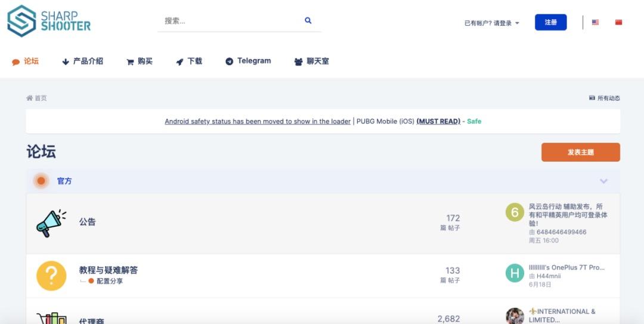Switch language with the US flag icon

point(595,22)
